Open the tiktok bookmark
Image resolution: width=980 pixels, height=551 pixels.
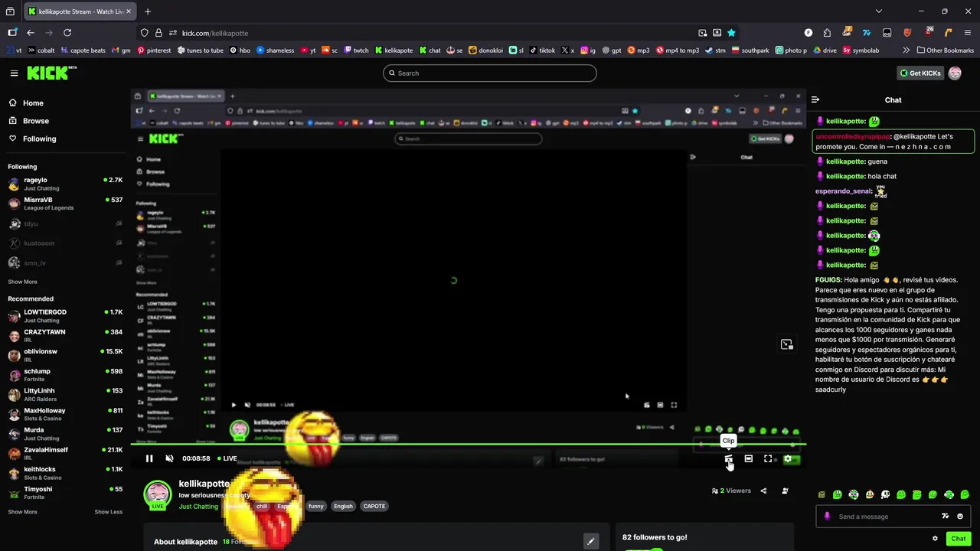pos(542,51)
